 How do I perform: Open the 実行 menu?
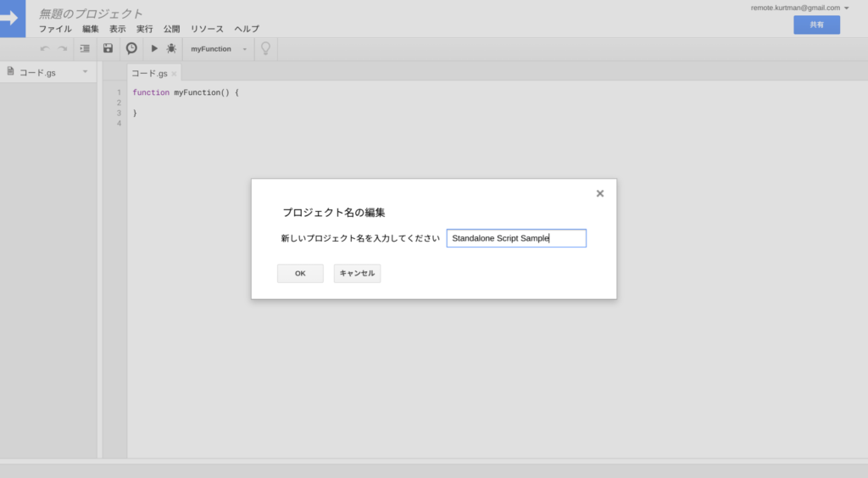144,29
